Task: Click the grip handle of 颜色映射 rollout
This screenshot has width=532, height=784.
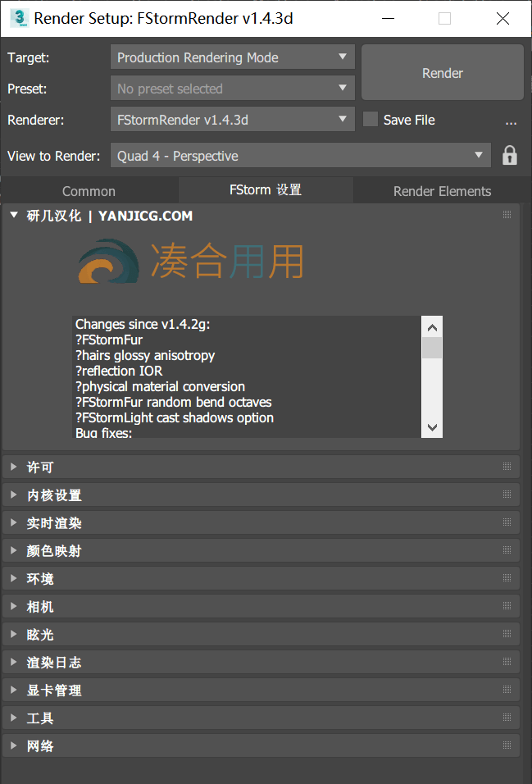Action: tap(507, 550)
